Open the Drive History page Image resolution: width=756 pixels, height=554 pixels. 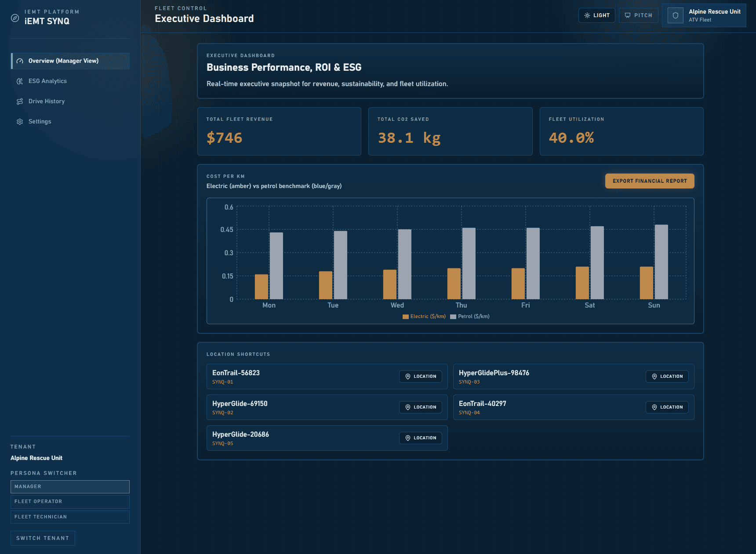[x=47, y=101]
